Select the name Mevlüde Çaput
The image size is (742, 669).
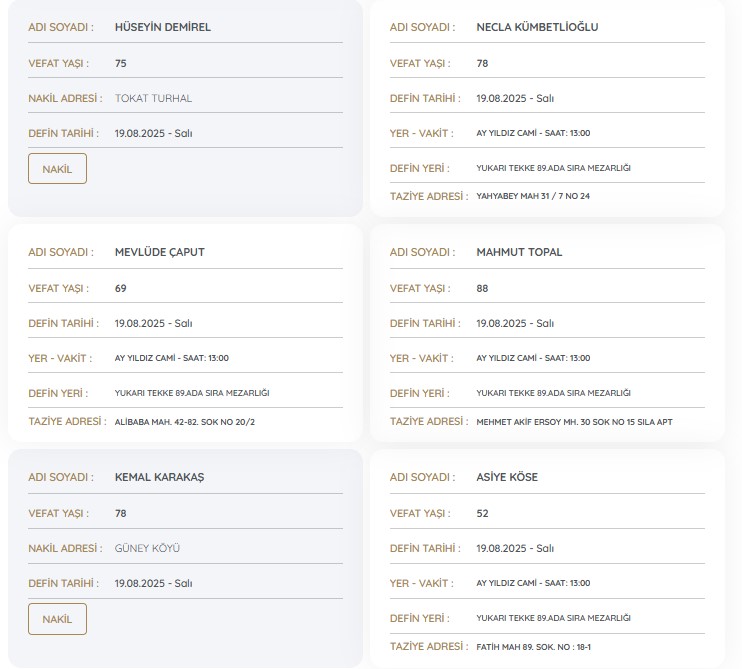[x=159, y=252]
